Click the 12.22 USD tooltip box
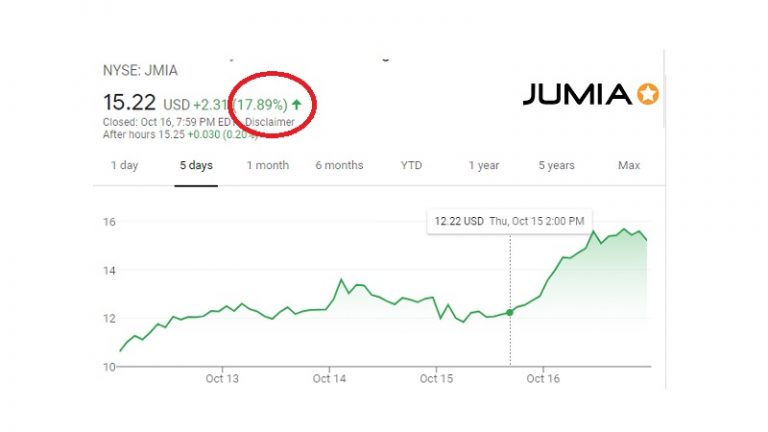 click(509, 221)
